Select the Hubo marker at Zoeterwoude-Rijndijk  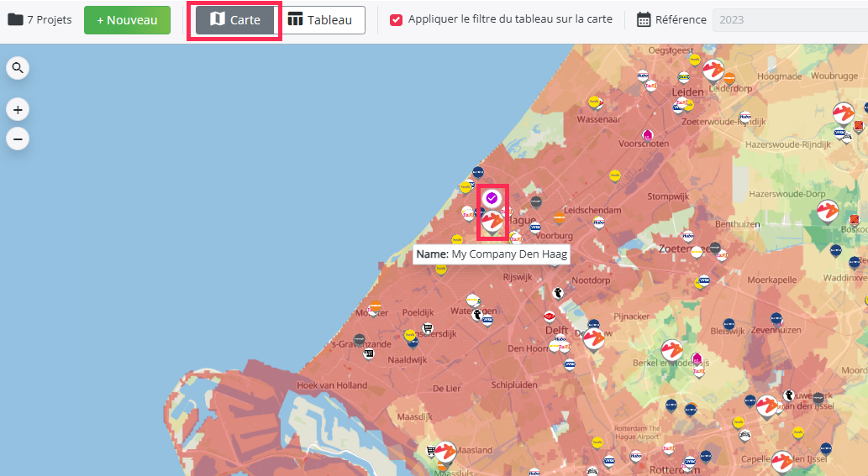745,117
